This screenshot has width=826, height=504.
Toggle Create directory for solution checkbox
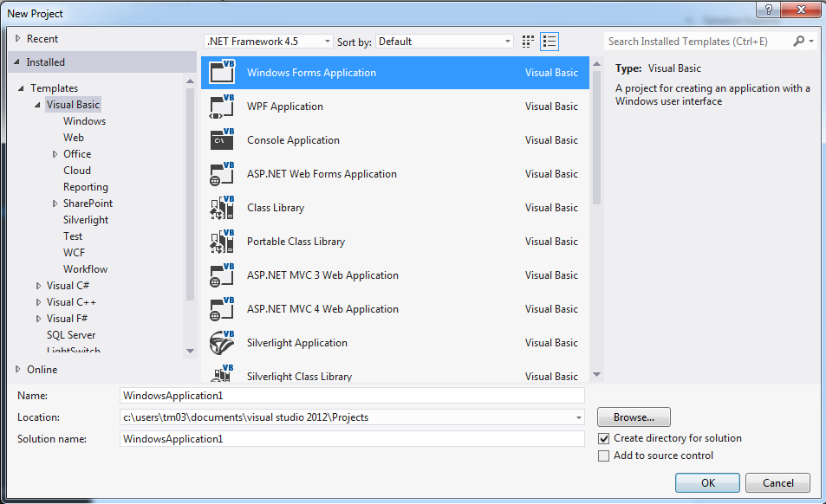click(x=604, y=438)
